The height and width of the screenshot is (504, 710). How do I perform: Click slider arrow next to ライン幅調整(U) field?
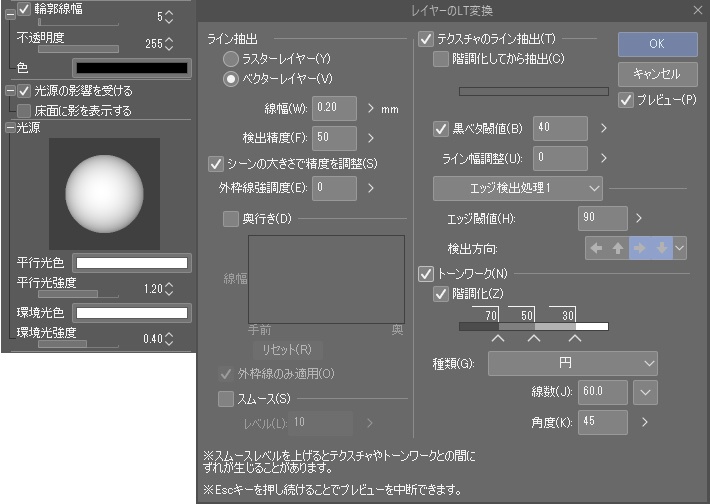click(x=604, y=158)
